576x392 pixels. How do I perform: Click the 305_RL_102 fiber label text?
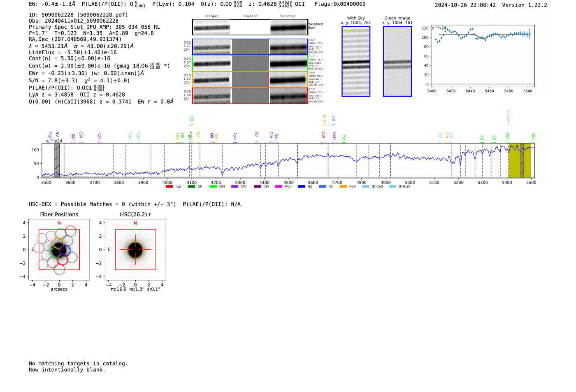[x=316, y=85]
